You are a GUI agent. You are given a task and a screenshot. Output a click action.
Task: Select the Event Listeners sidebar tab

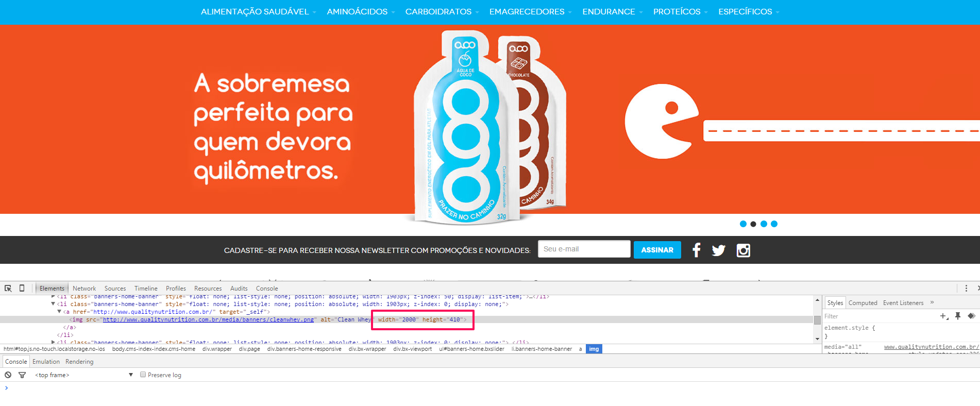coord(903,302)
